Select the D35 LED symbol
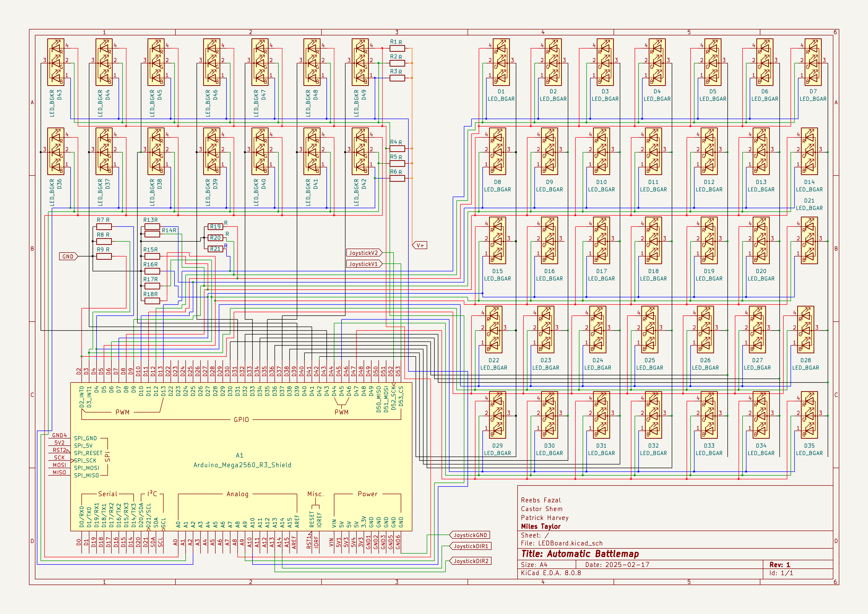 pos(809,415)
